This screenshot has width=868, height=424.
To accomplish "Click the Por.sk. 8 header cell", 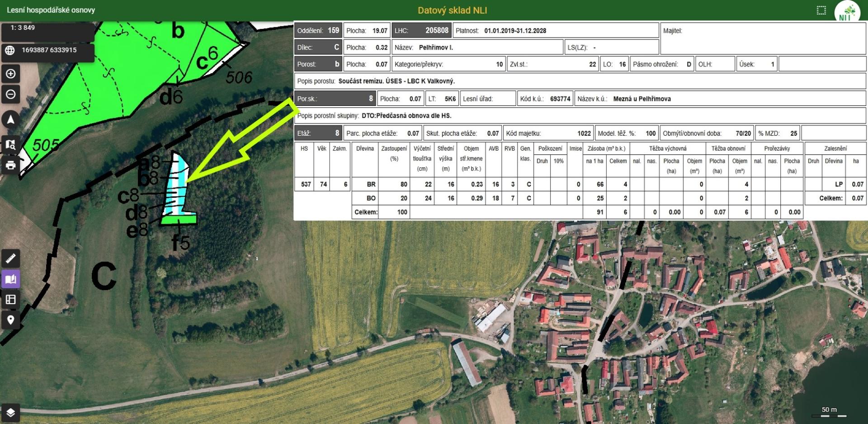I will (x=335, y=99).
